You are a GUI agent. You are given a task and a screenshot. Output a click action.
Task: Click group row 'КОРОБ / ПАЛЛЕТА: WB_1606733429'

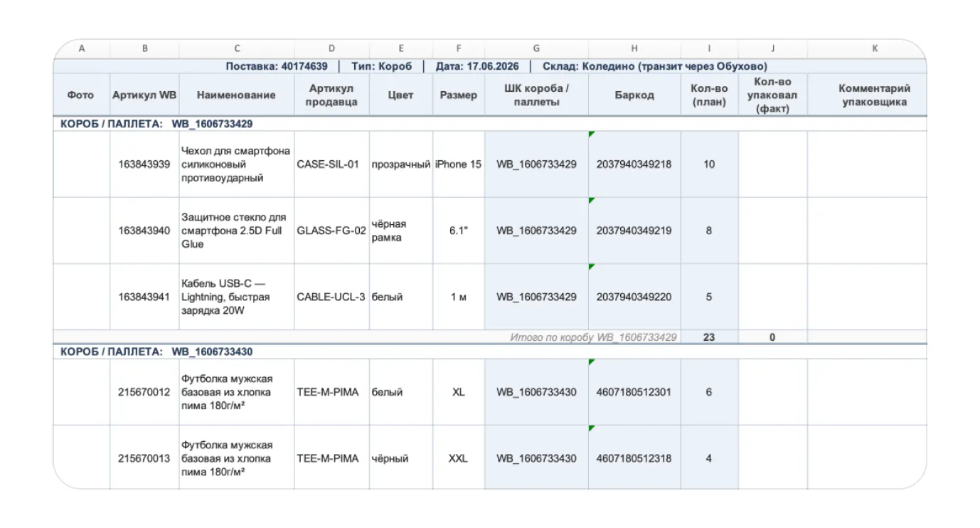pyautogui.click(x=490, y=124)
